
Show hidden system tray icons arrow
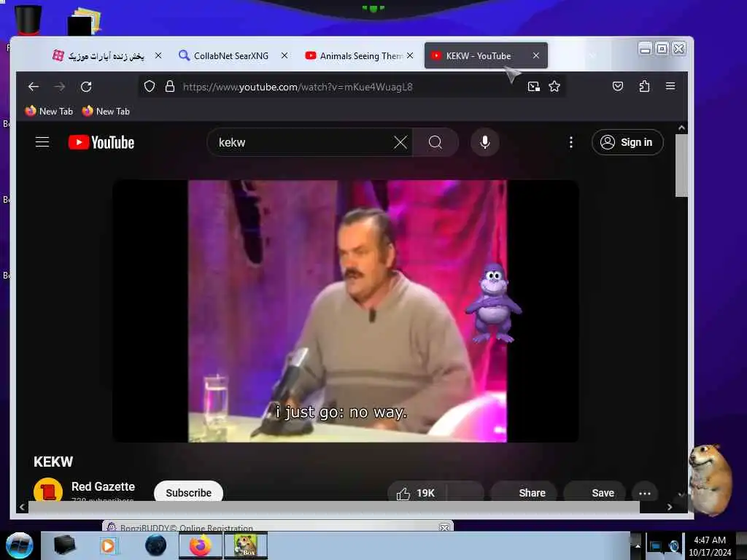pos(637,545)
